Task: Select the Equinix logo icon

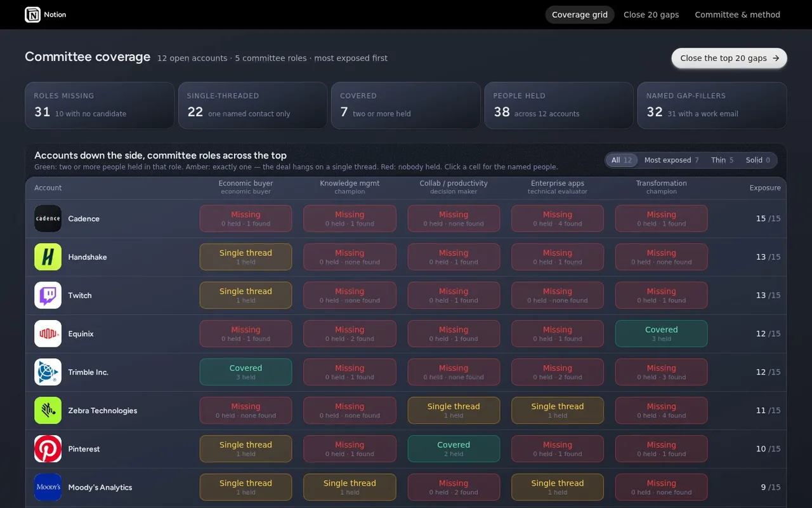Action: pyautogui.click(x=48, y=334)
